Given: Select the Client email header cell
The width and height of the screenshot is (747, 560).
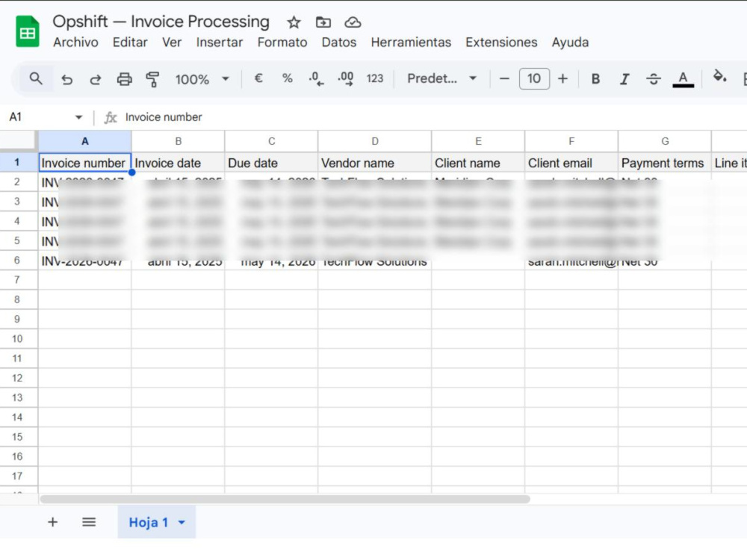Looking at the screenshot, I should (x=571, y=163).
